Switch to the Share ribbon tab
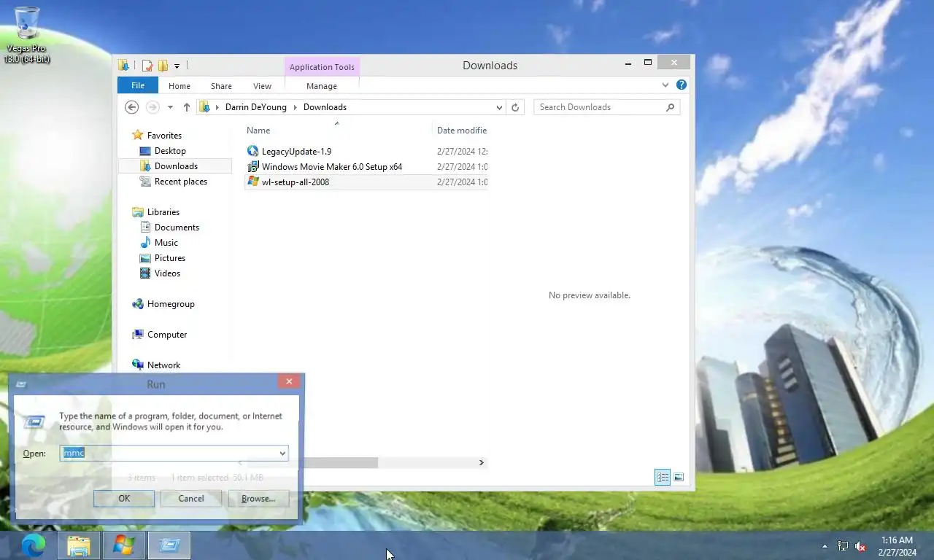Screen dimensions: 934x560 click(x=221, y=86)
